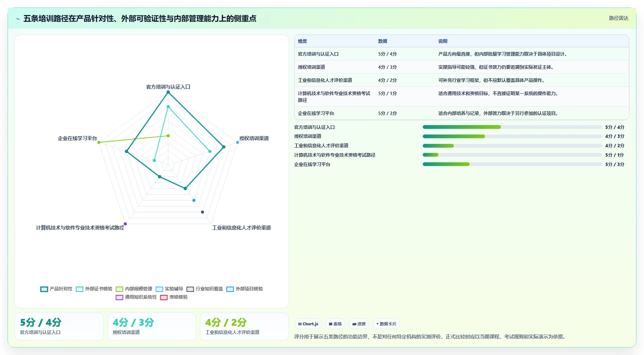Click the 数据卡片 tag chip
This screenshot has height=355, width=644.
pos(386,324)
